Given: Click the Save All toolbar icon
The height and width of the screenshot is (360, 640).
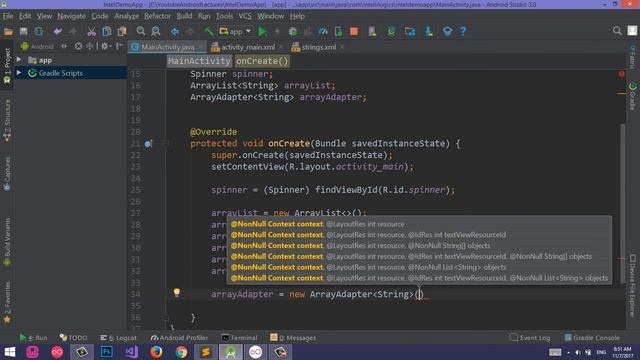Looking at the screenshot, I should (23, 31).
